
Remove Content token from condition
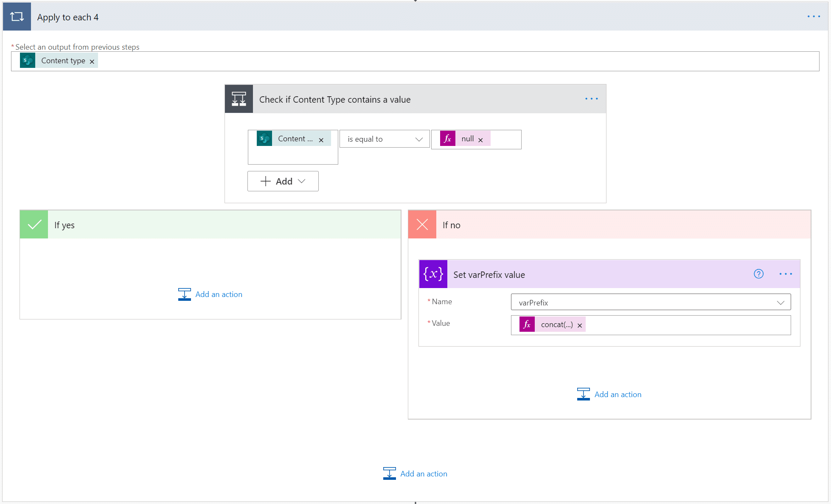click(321, 140)
